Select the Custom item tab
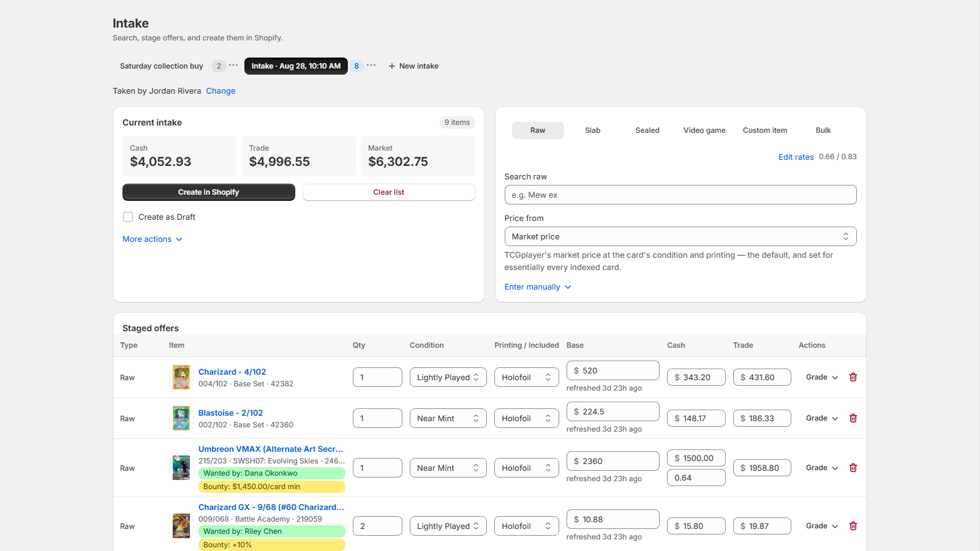 (x=765, y=130)
